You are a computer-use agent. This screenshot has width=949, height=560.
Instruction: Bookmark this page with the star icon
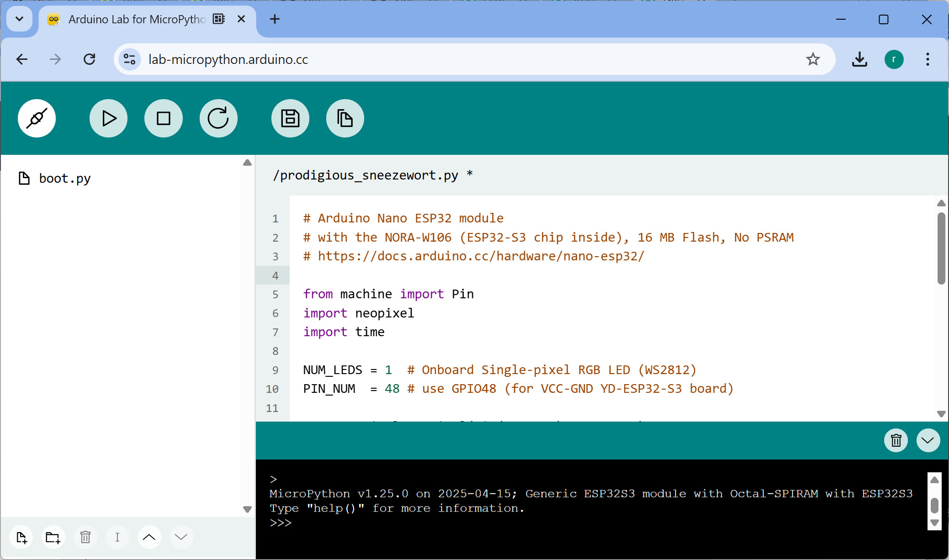813,59
